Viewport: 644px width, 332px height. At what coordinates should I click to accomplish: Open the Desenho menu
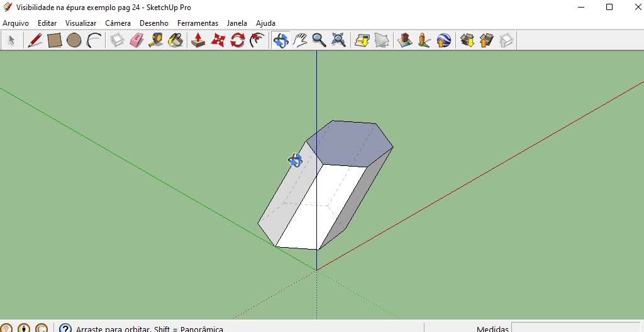(154, 23)
